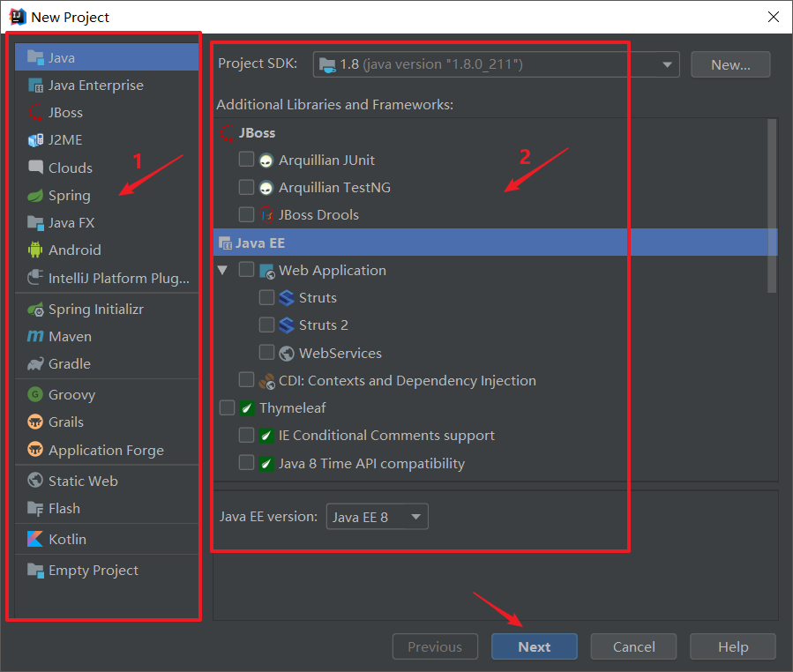Click the Flash project icon
The width and height of the screenshot is (793, 672).
[x=35, y=508]
